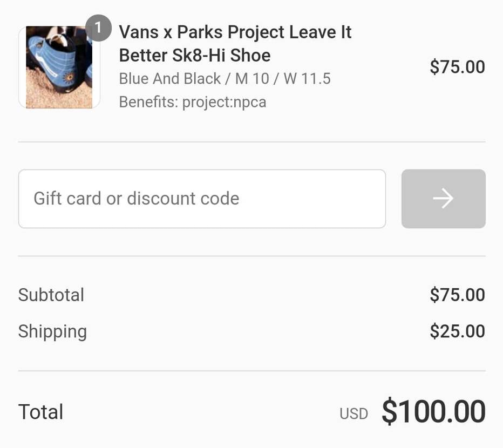Click the Gift card or discount code field
Viewport: 503px width, 448px height.
pyautogui.click(x=202, y=199)
